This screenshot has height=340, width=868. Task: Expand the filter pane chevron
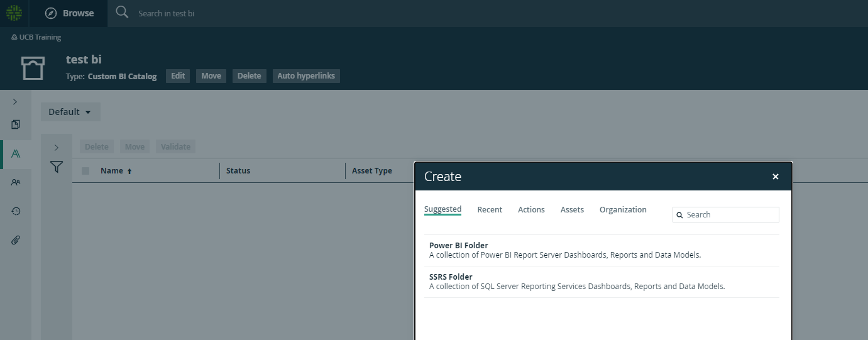click(x=57, y=148)
